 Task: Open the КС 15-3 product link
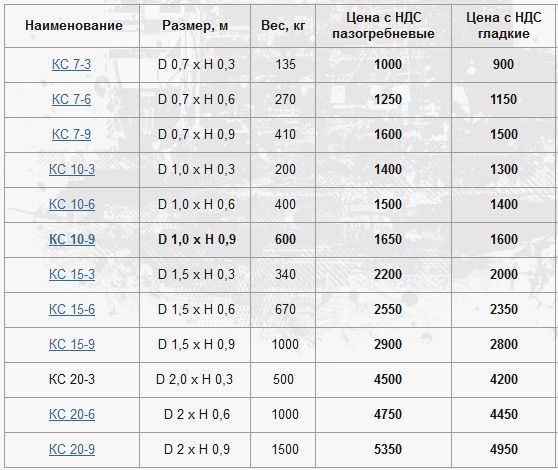[x=72, y=274]
